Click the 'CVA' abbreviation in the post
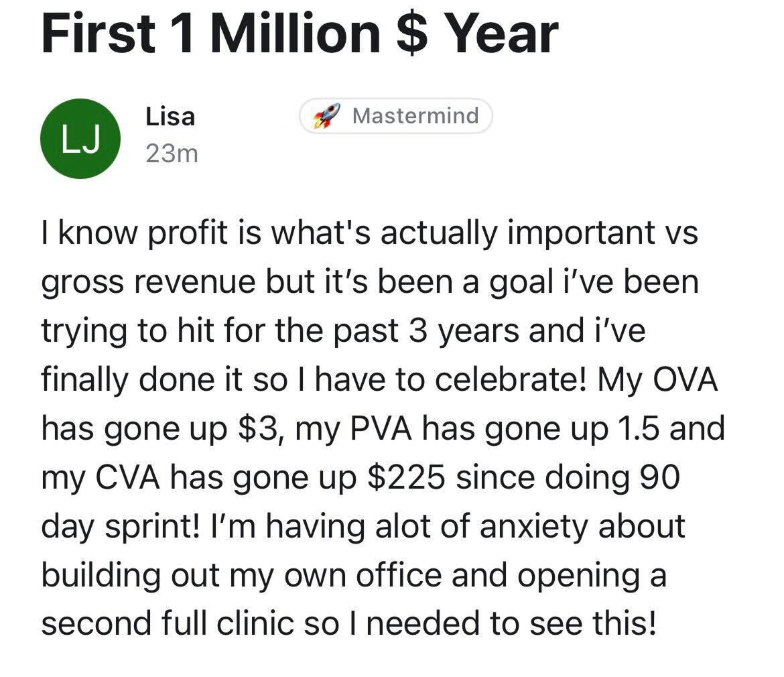Screen dimensions: 784x677 click(x=127, y=477)
